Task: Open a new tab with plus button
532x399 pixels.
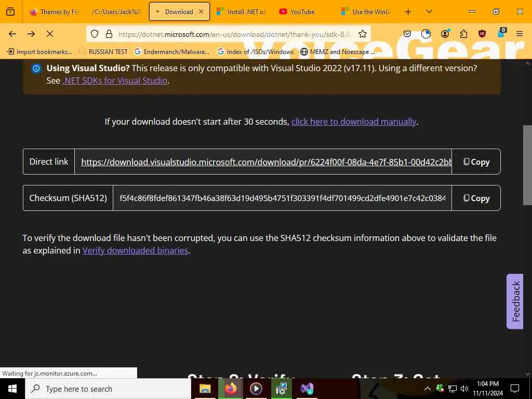Action: pyautogui.click(x=408, y=11)
